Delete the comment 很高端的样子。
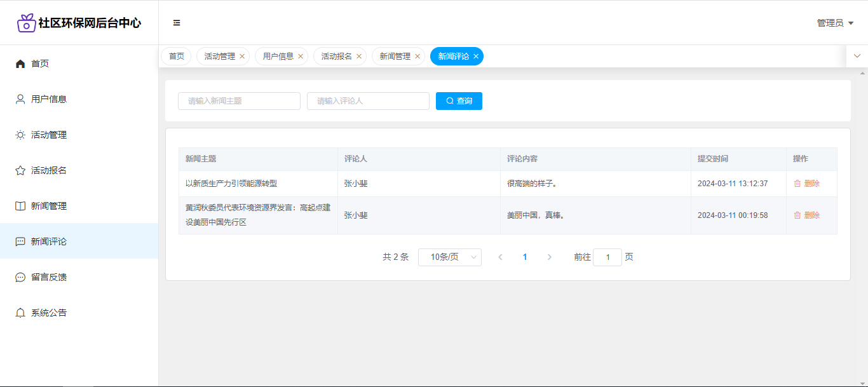Image resolution: width=868 pixels, height=387 pixels. coord(806,184)
